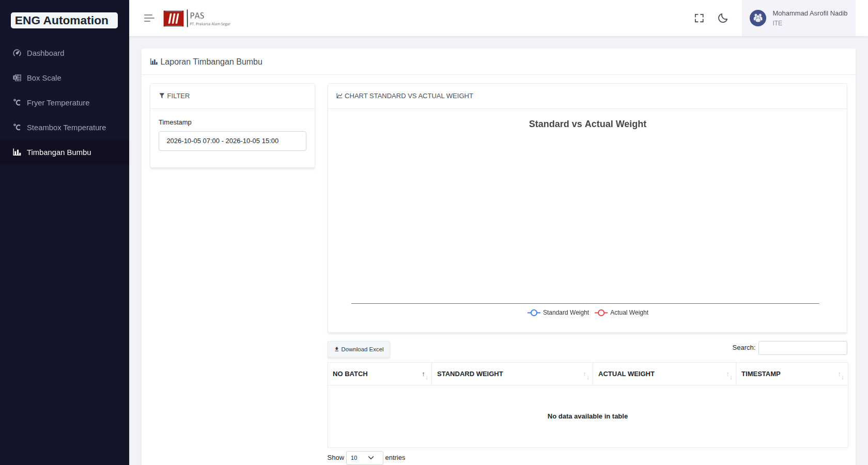Click the Dashboard gauge icon in the sidebar
This screenshot has width=868, height=465.
click(x=17, y=53)
